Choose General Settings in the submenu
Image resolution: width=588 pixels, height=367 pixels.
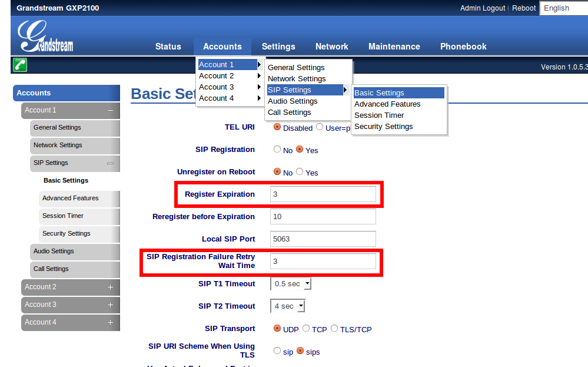[308, 68]
